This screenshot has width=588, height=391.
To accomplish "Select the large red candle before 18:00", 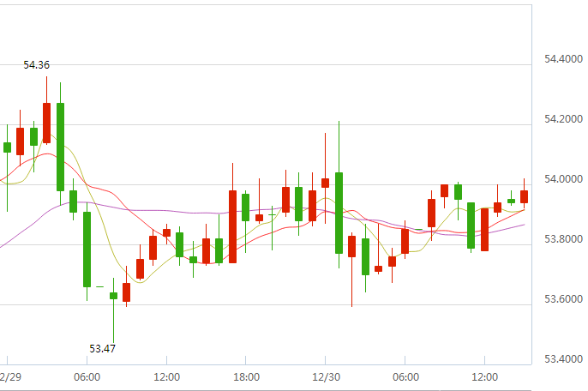I will click(x=232, y=226).
